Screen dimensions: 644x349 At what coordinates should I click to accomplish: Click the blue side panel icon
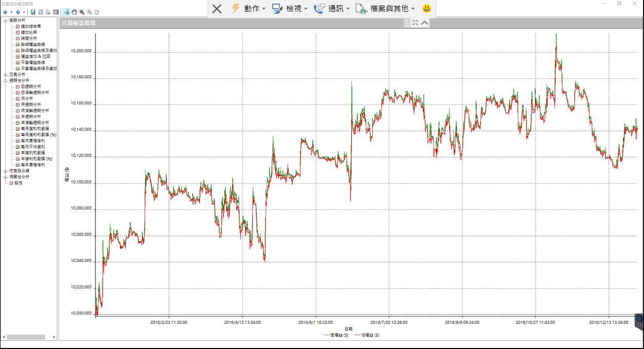pos(639,319)
